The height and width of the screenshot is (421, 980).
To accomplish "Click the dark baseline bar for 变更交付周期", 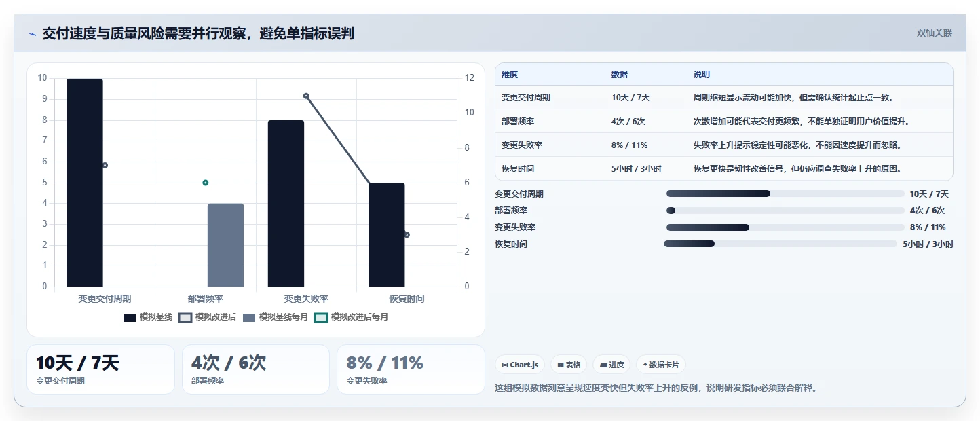I will pyautogui.click(x=85, y=183).
